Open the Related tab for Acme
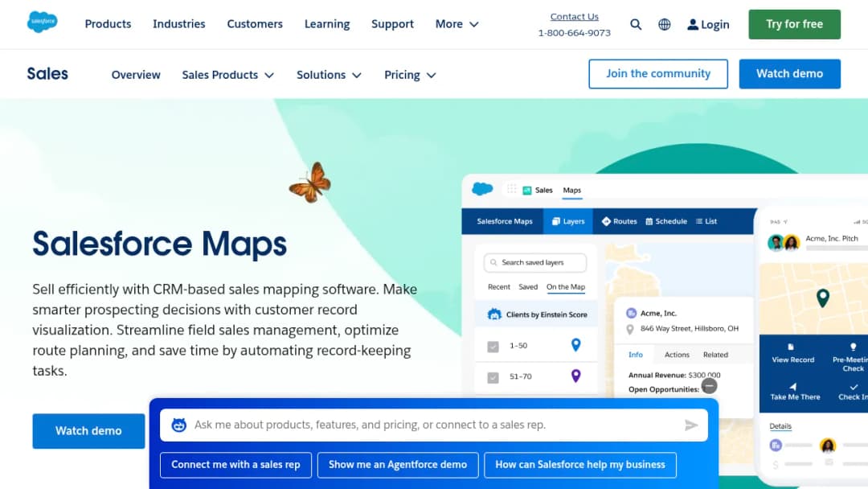Viewport: 868px width, 489px height. tap(715, 355)
